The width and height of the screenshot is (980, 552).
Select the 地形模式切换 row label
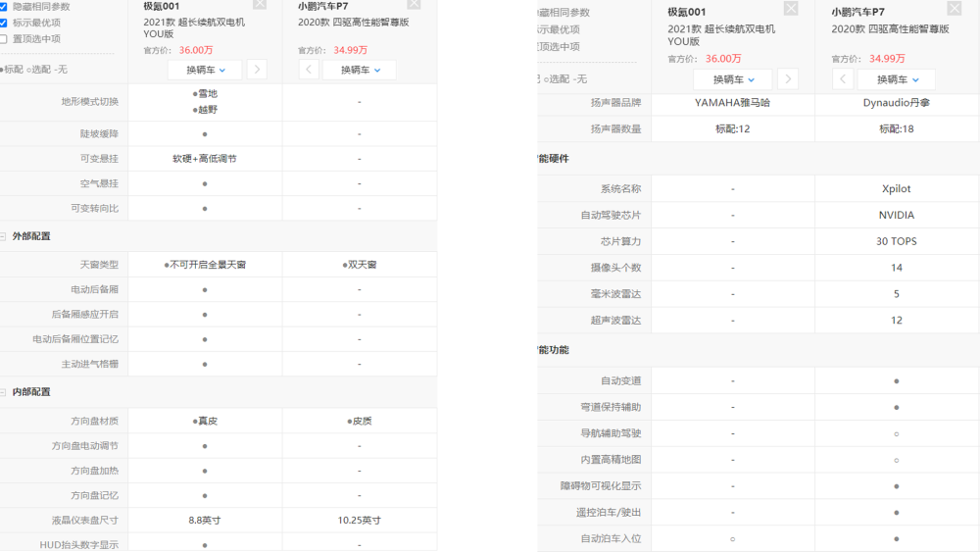click(x=89, y=101)
